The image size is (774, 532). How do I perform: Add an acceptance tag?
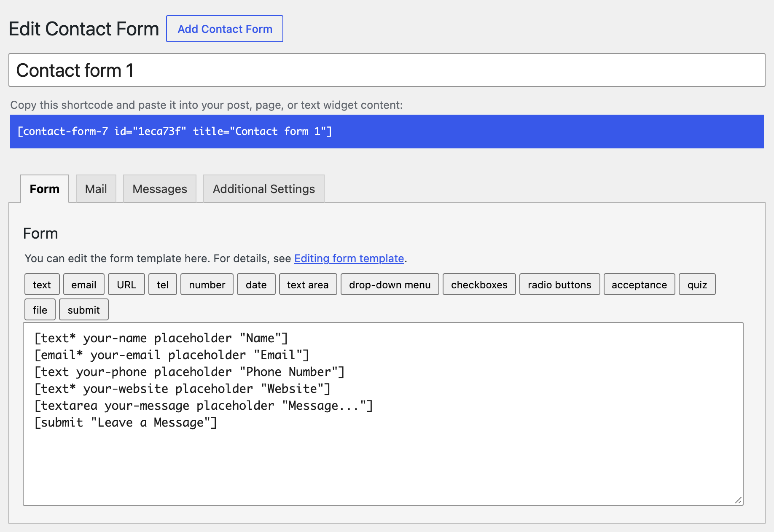[x=640, y=285]
